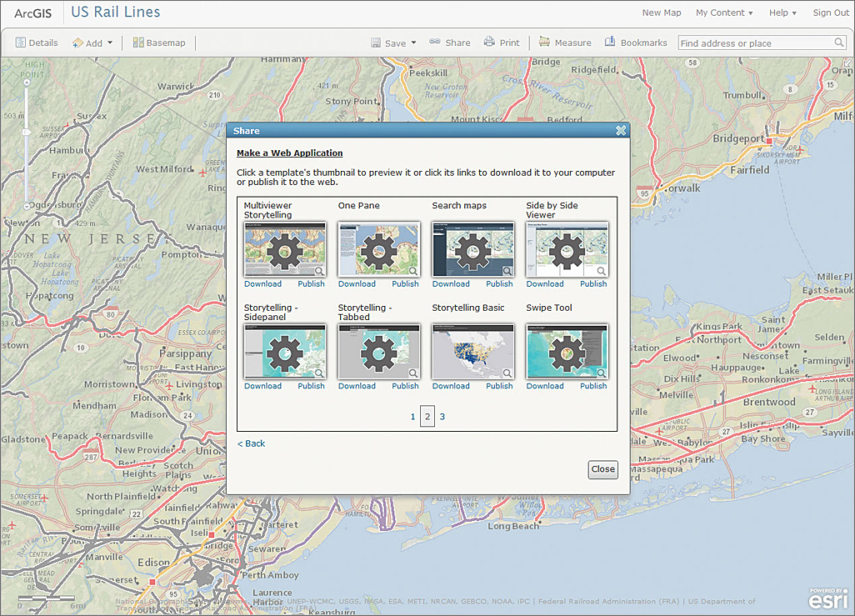Download the Multiviewer Storytelling template
855x616 pixels.
pos(262,283)
